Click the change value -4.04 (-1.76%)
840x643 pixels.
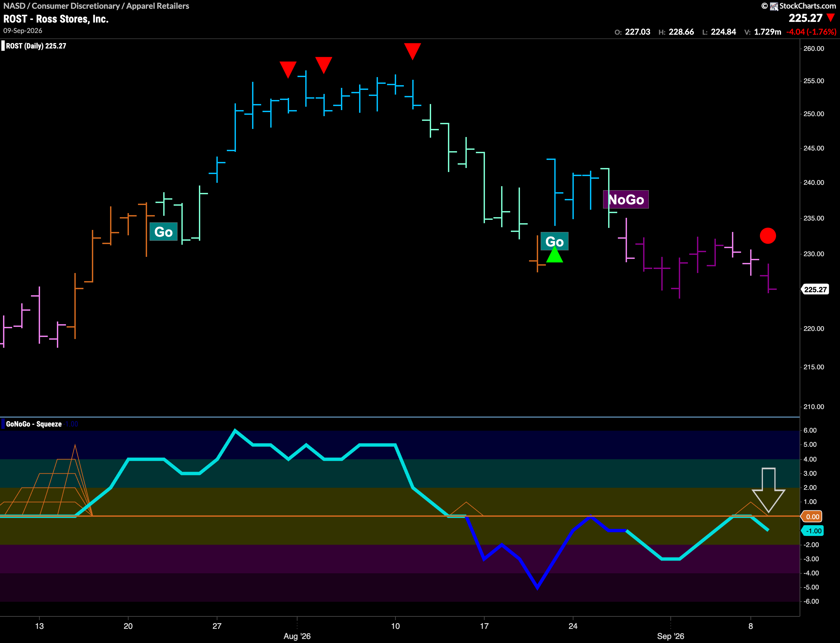tap(811, 32)
